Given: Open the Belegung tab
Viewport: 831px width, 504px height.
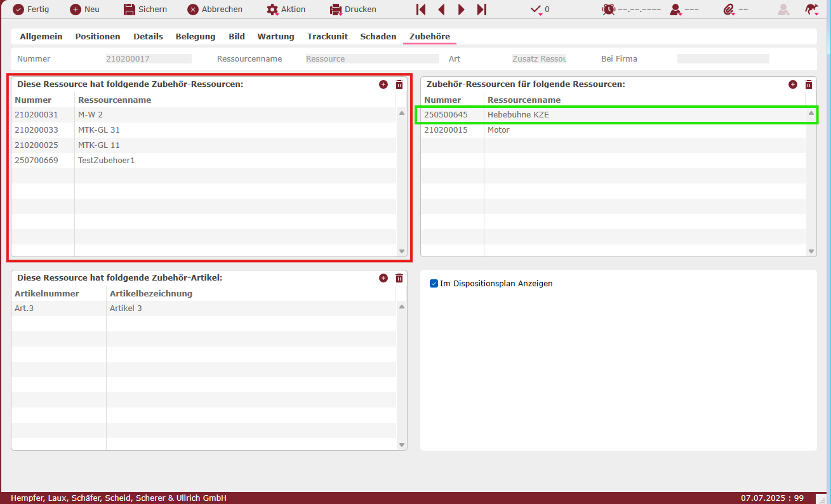Looking at the screenshot, I should [x=196, y=37].
